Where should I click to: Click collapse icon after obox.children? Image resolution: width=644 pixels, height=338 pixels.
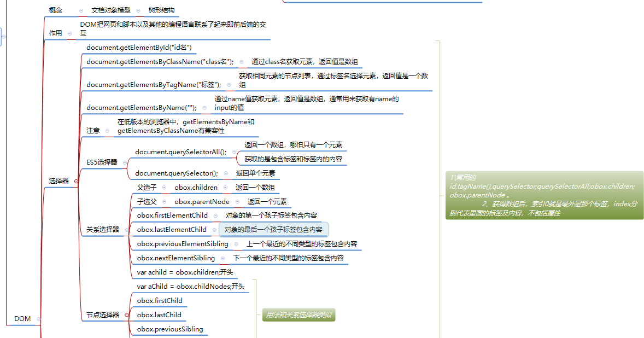225,188
